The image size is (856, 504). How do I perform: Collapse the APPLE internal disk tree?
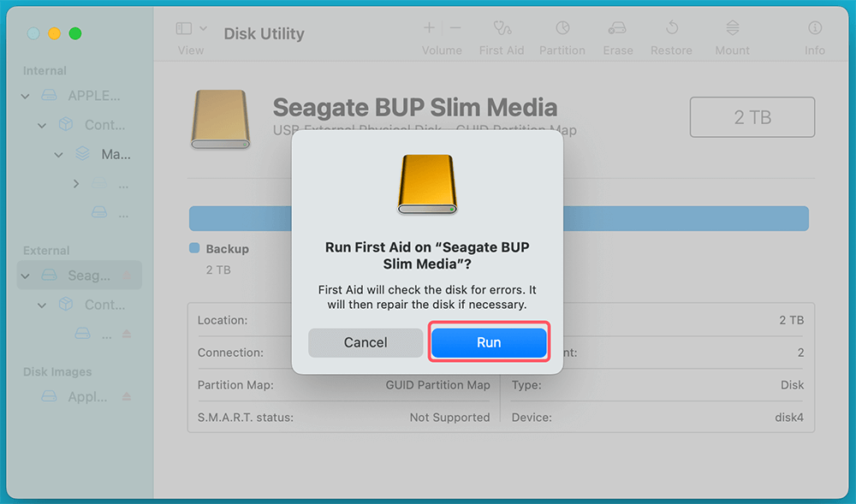pos(26,96)
